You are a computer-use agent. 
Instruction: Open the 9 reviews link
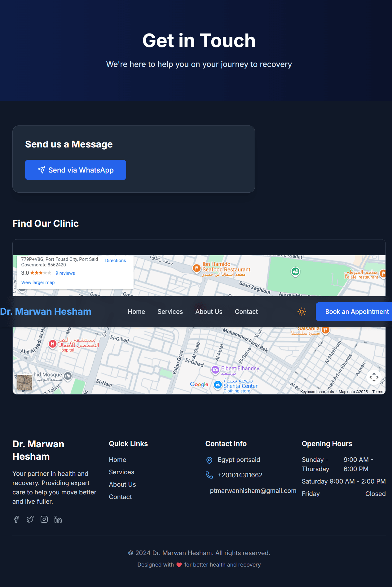[65, 273]
